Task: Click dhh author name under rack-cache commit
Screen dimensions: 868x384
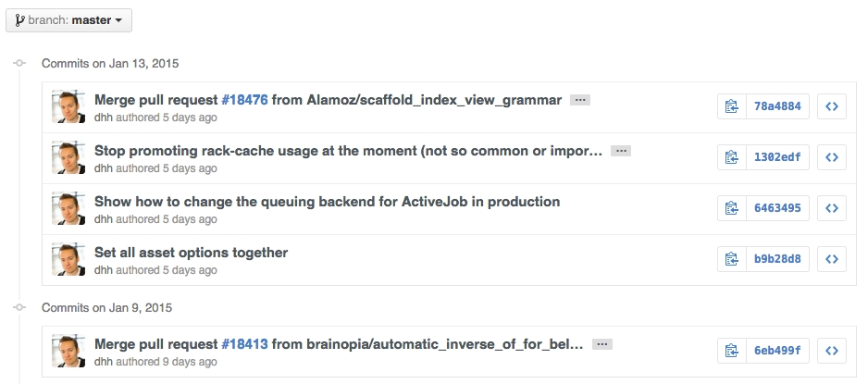Action: tap(104, 168)
